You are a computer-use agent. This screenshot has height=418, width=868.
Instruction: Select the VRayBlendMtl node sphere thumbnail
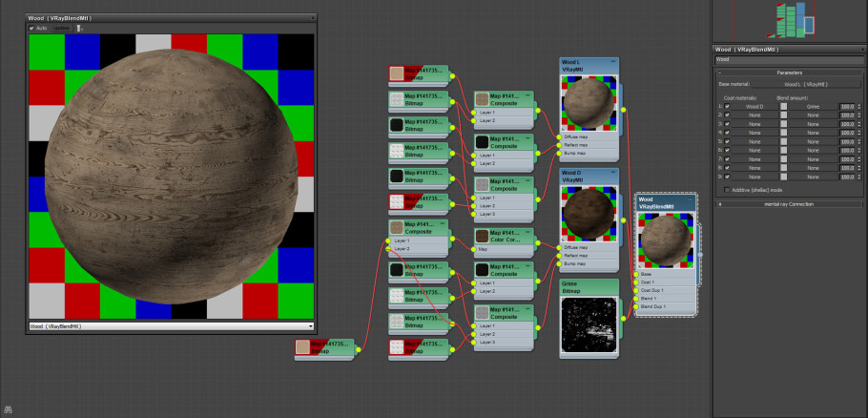[x=666, y=240]
